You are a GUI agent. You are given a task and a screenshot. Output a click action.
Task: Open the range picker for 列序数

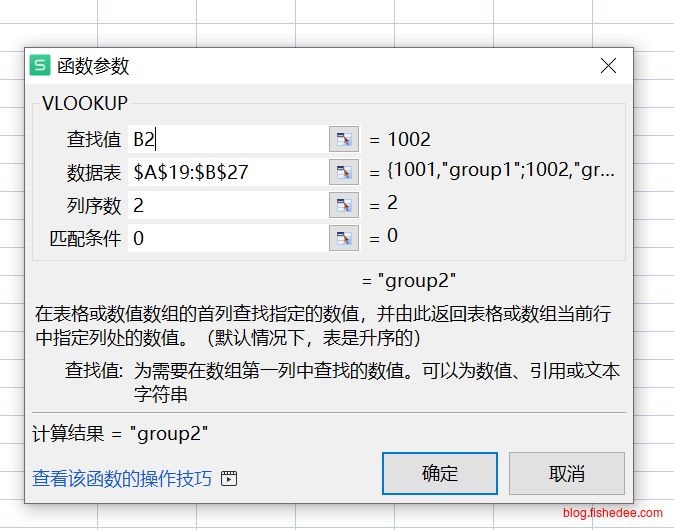point(343,205)
